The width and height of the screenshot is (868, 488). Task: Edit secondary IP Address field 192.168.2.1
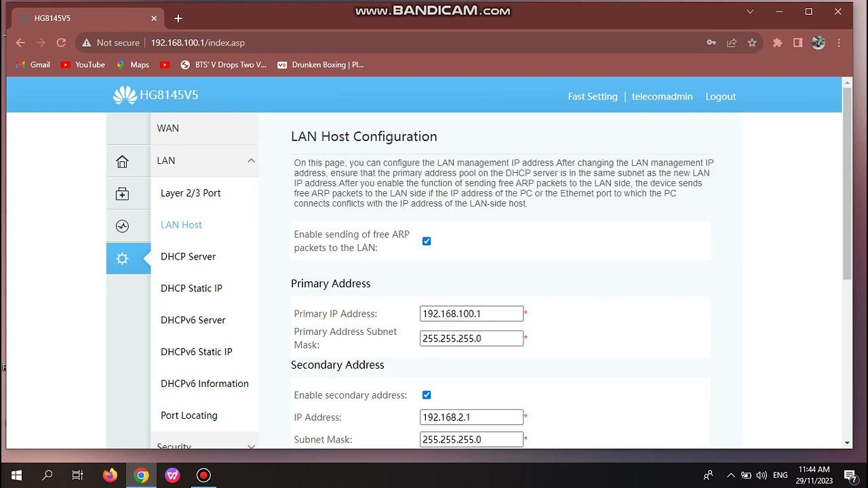point(471,418)
